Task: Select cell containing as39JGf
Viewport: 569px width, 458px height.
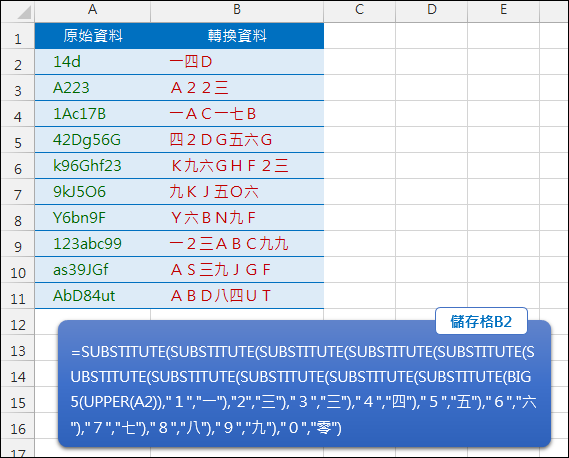Action: click(93, 270)
